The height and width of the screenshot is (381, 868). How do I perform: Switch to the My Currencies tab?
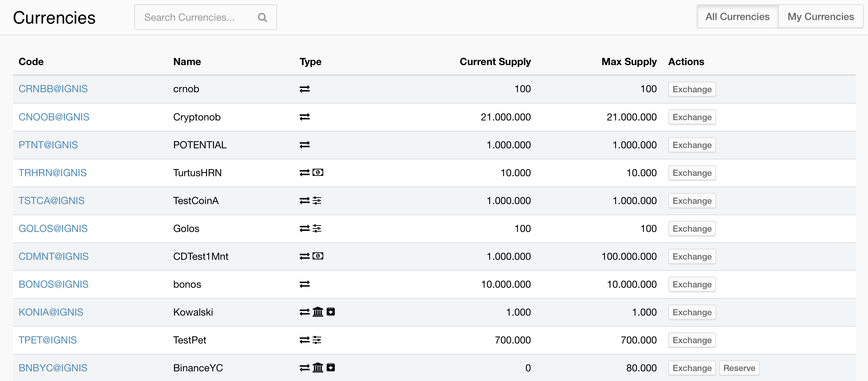[820, 17]
